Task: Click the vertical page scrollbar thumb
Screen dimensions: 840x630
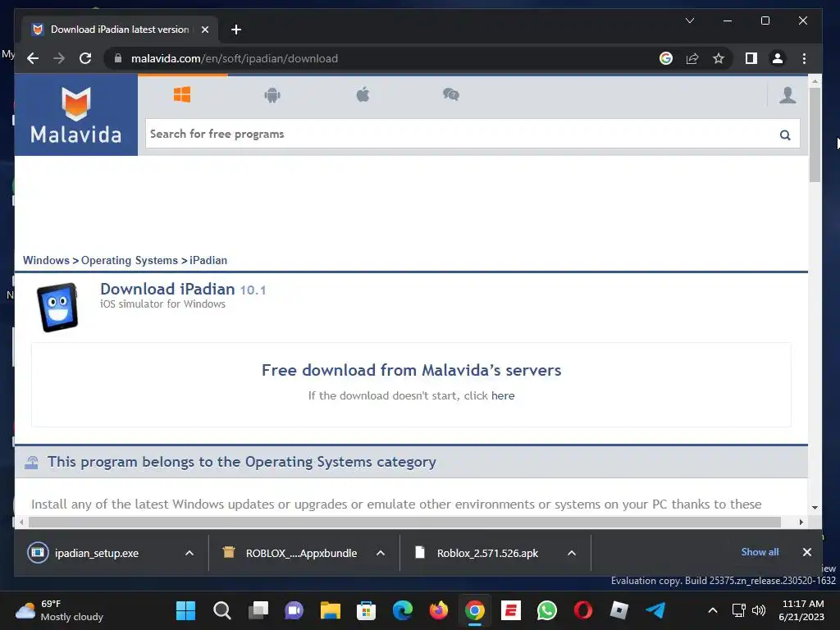Action: [815, 135]
